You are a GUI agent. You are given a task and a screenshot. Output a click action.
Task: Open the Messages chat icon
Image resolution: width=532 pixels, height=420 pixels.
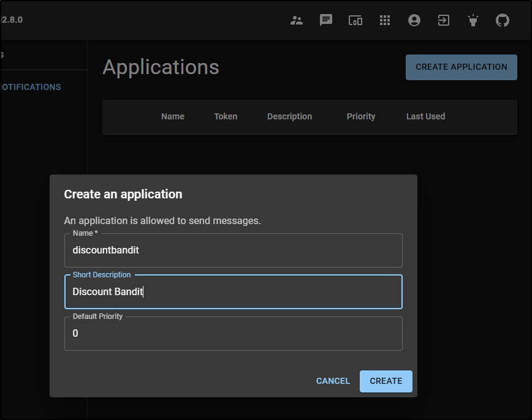click(x=326, y=20)
